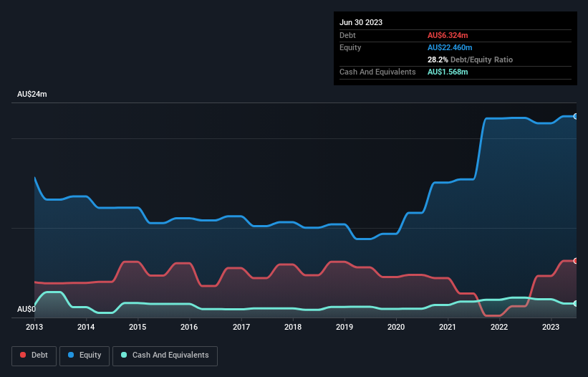588x377 pixels.
Task: Toggle the Equity legend button
Action: pyautogui.click(x=85, y=355)
